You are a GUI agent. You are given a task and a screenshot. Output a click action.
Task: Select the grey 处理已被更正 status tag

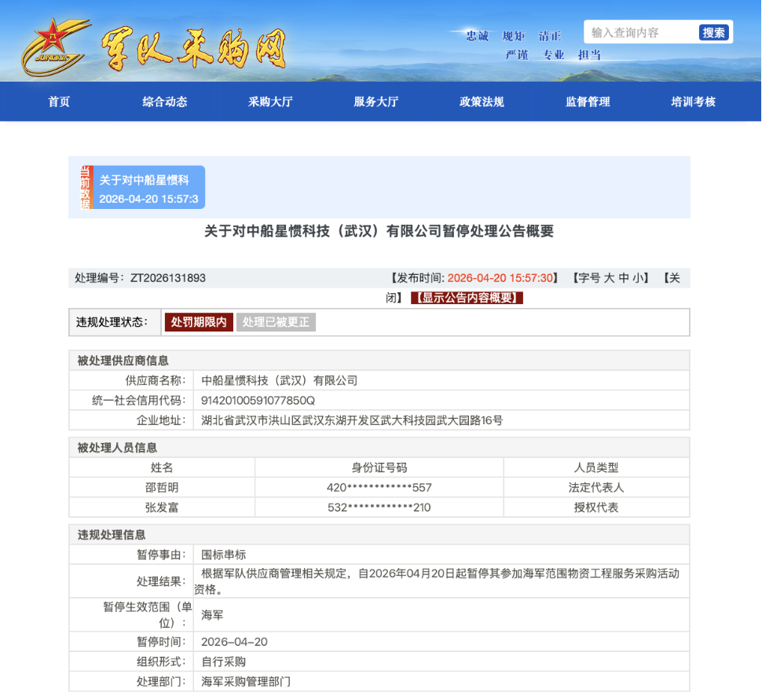point(276,322)
